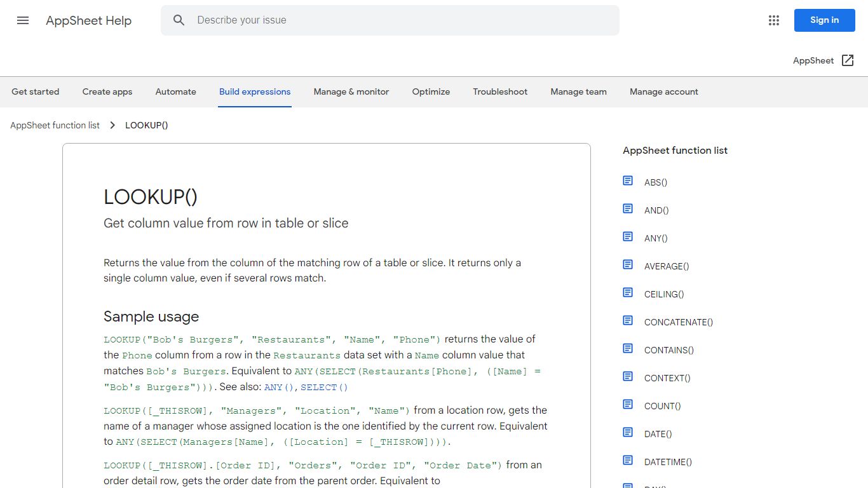Go to the Manage & monitor tab
Image resolution: width=868 pixels, height=488 pixels.
pos(351,91)
